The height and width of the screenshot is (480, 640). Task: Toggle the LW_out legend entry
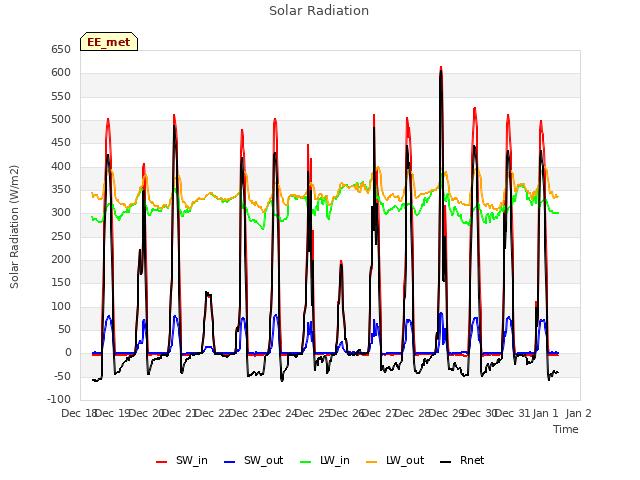tap(395, 460)
